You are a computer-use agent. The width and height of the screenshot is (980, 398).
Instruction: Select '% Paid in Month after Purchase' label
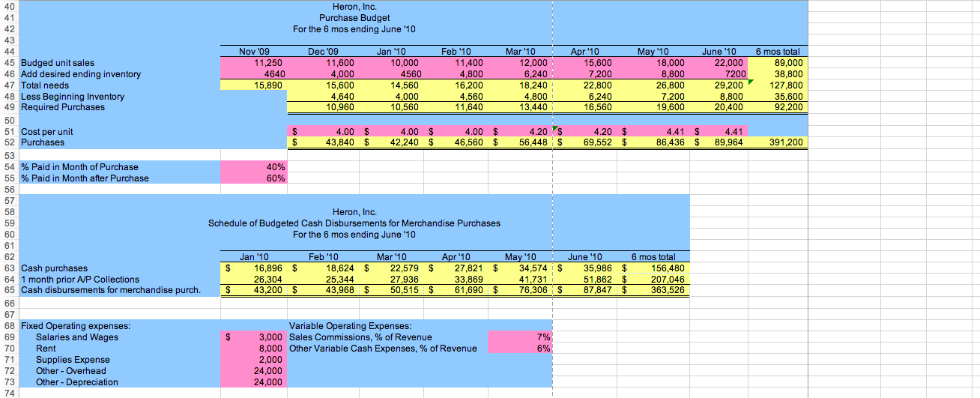(x=85, y=178)
